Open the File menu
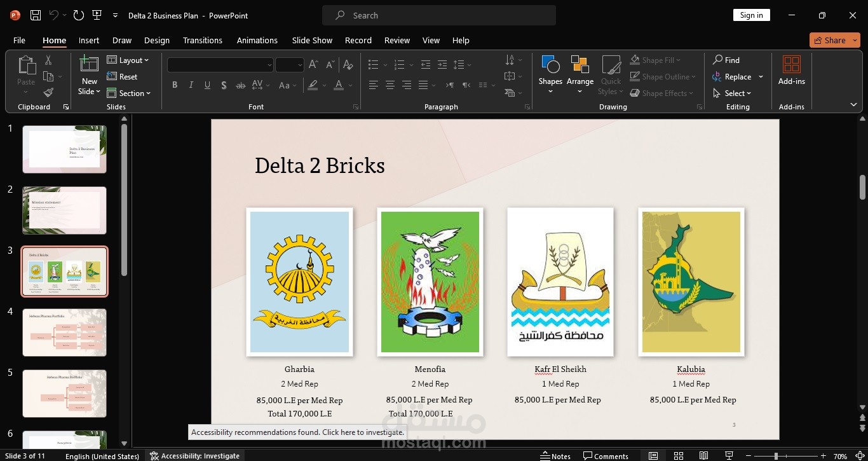 tap(19, 40)
